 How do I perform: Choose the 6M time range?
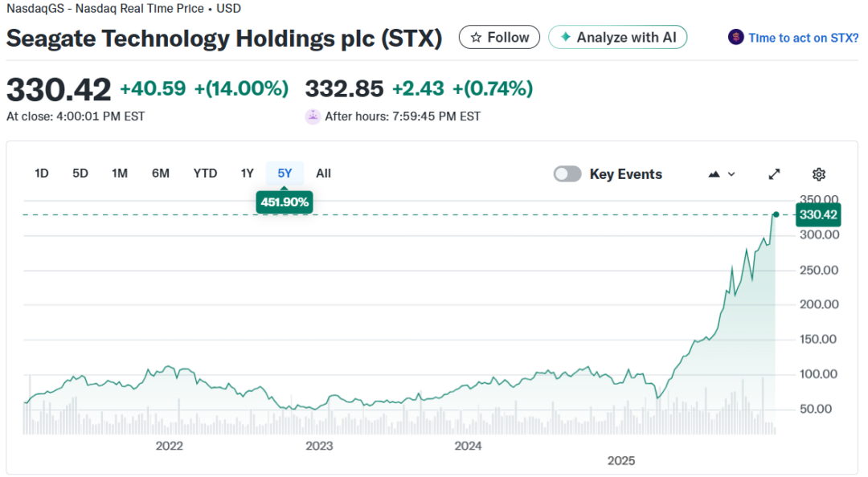161,173
